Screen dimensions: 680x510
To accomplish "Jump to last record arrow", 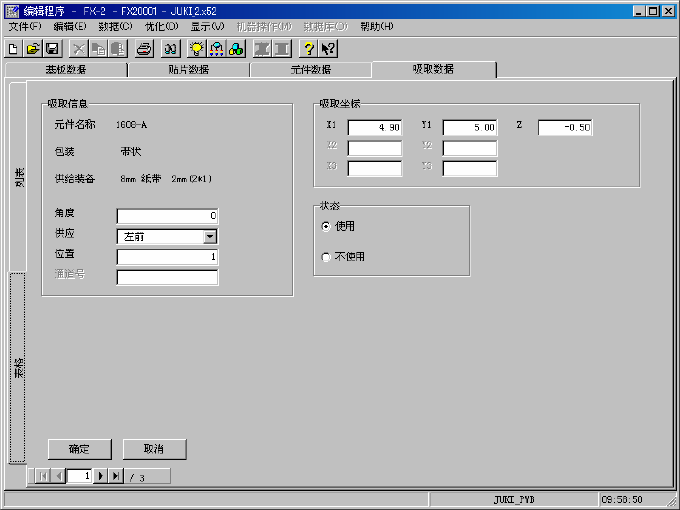I will coord(116,476).
